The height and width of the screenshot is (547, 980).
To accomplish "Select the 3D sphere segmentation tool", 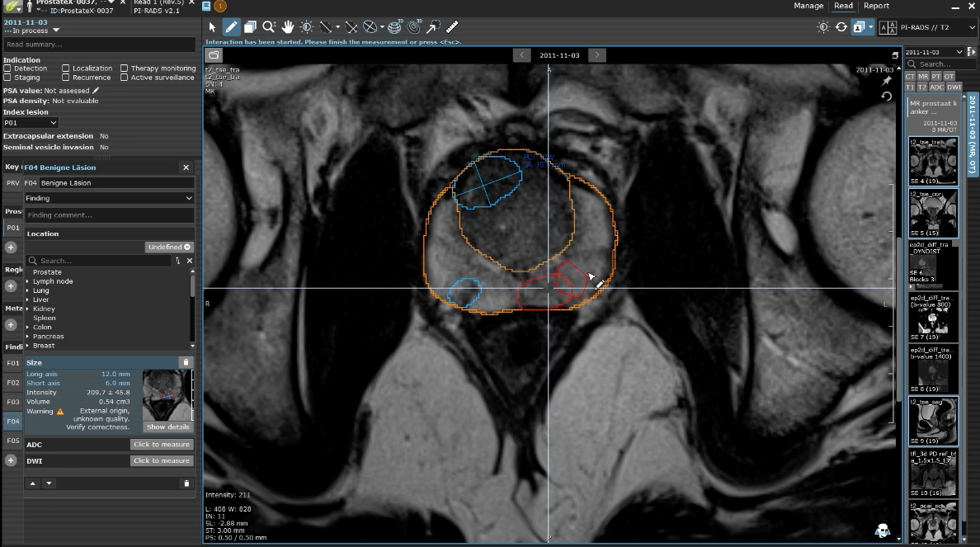I will coord(395,27).
